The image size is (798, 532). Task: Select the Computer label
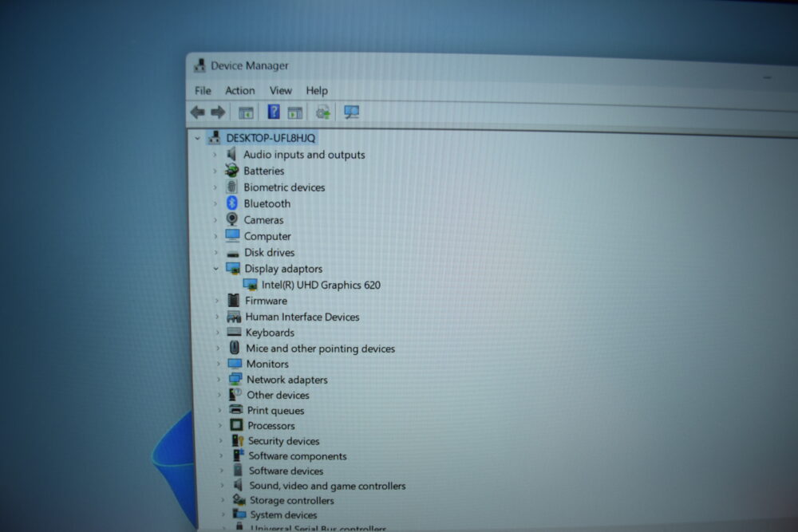(267, 236)
